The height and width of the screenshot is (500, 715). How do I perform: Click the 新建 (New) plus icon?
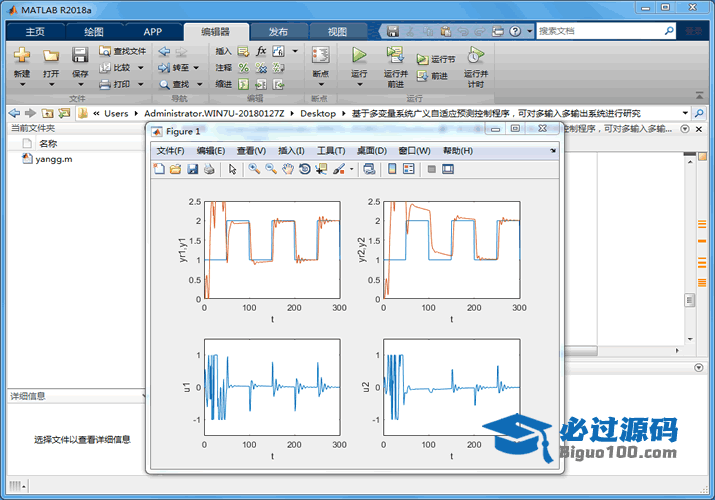click(x=21, y=55)
